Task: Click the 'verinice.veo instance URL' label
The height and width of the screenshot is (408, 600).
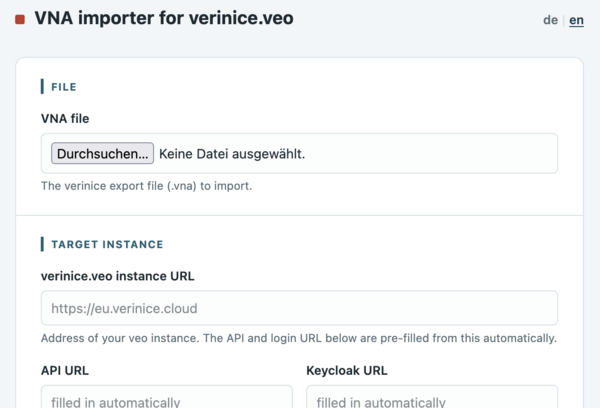Action: point(118,276)
